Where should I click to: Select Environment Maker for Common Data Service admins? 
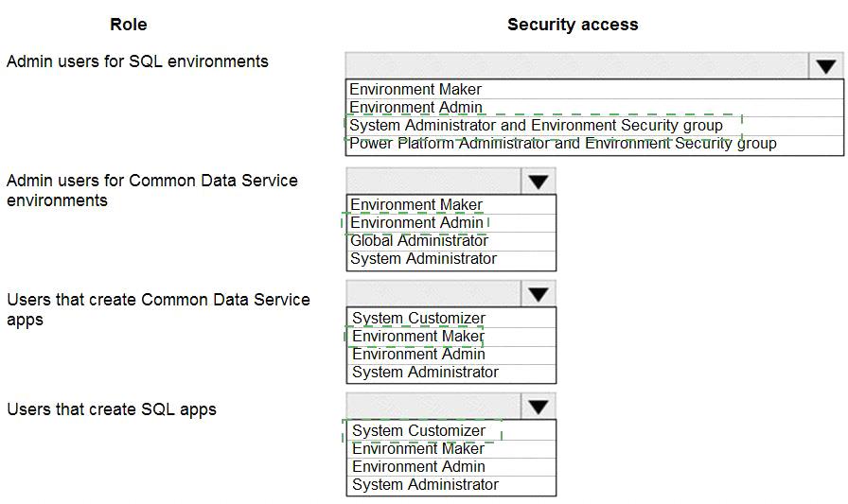[451, 205]
